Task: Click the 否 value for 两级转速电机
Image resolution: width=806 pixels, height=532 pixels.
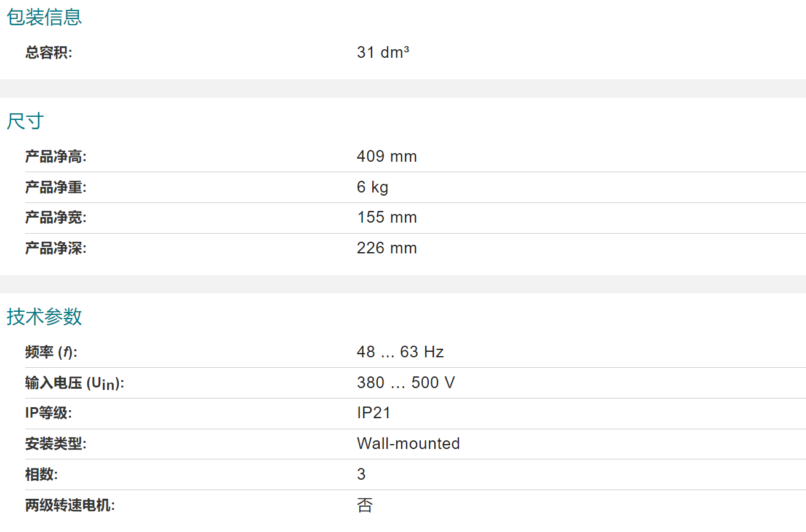Action: tap(365, 506)
